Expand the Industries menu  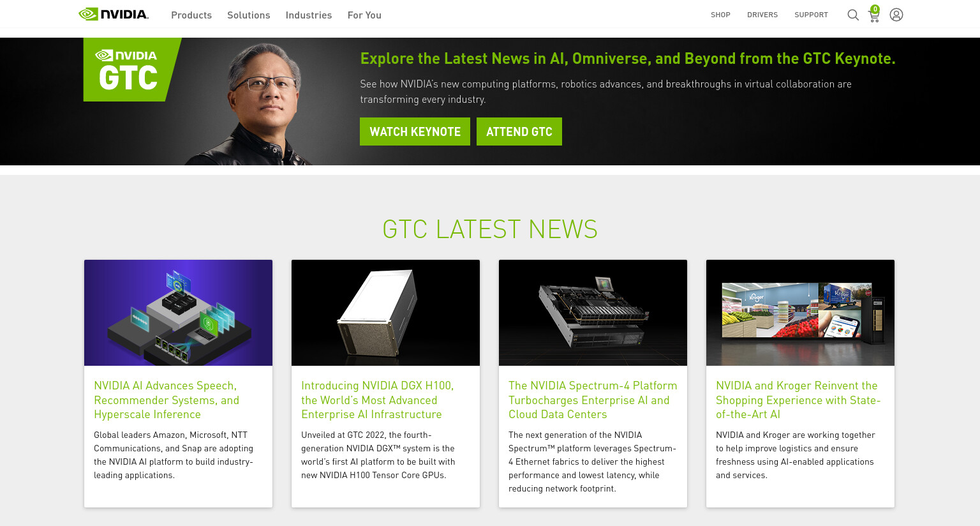[x=309, y=15]
